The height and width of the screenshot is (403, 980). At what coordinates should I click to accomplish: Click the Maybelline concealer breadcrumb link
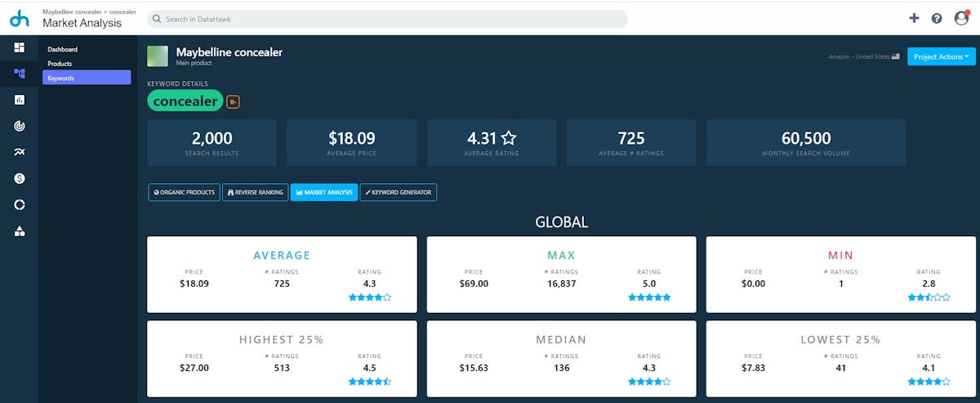tap(72, 12)
